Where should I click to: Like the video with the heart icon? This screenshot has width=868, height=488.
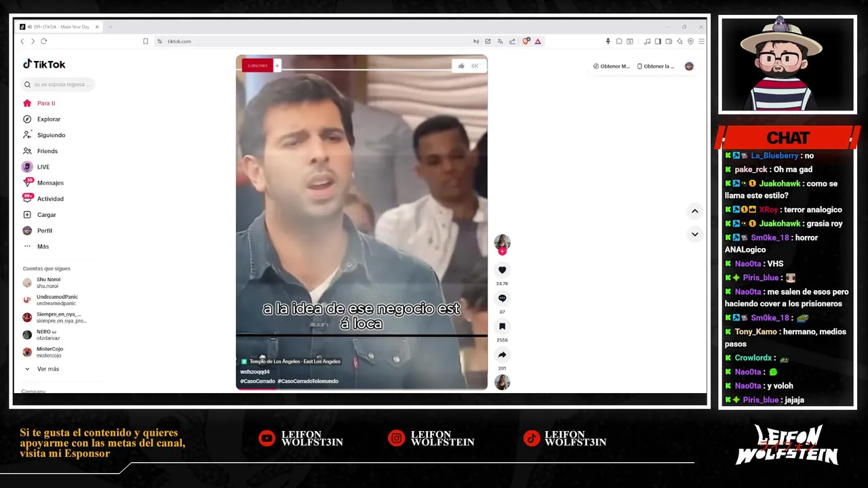502,270
